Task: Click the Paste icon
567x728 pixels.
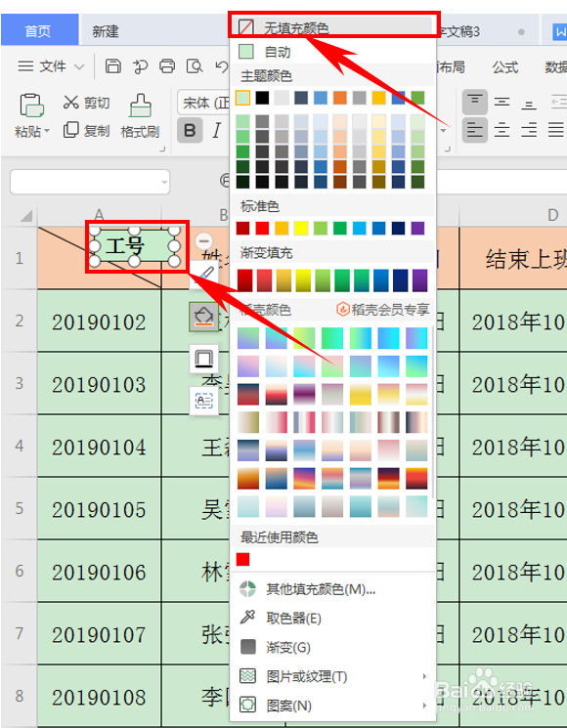Action: click(31, 105)
